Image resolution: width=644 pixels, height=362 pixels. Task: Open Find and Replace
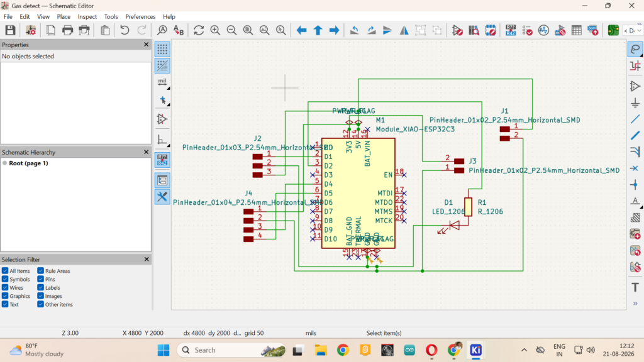click(x=179, y=30)
